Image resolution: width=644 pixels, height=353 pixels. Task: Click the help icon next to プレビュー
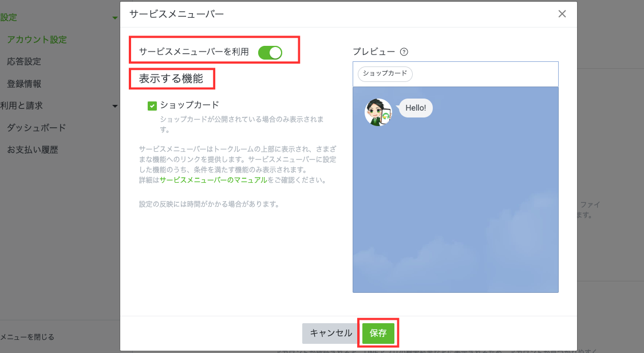tap(404, 52)
